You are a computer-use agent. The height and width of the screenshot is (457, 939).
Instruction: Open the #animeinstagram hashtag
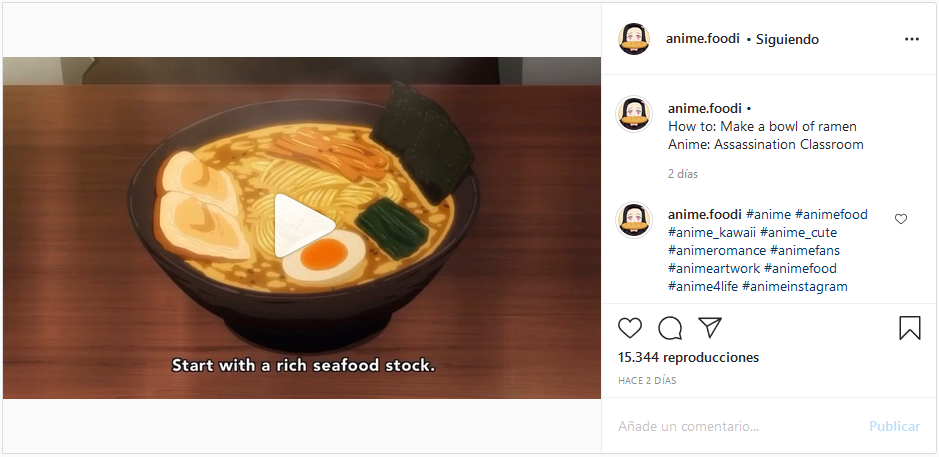[x=795, y=286]
